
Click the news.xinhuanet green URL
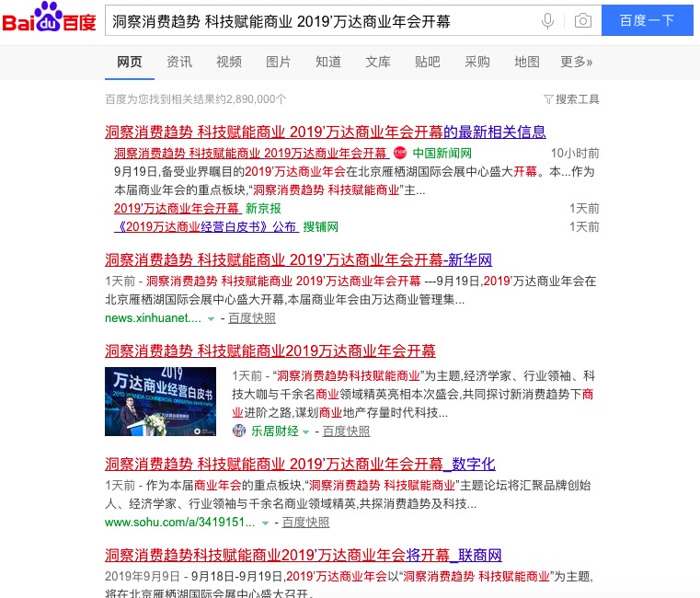(153, 318)
